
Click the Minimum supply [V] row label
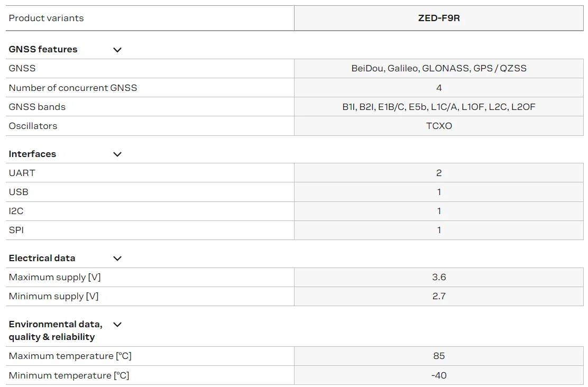[x=54, y=296]
